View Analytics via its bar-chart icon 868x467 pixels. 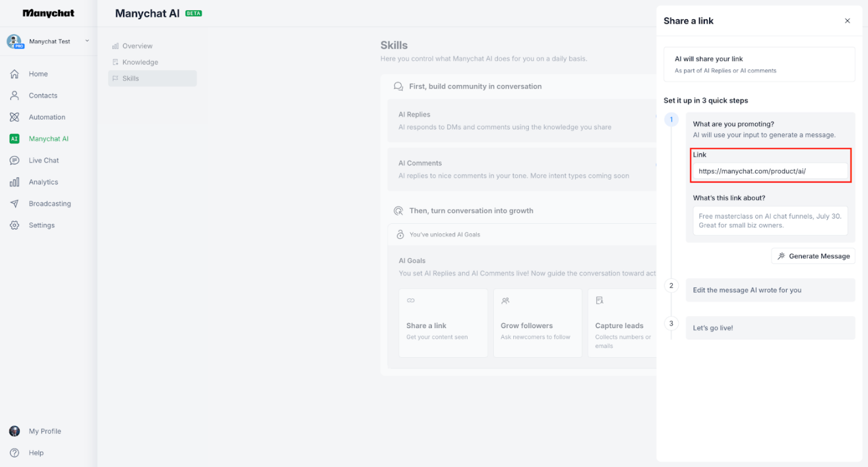click(15, 181)
